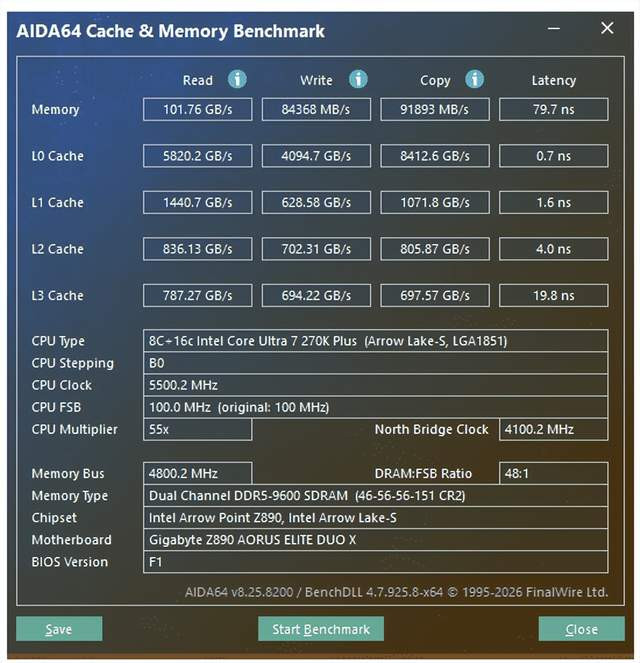Click the window title AIDA64 Cache & Memory Benchmark

click(x=170, y=31)
